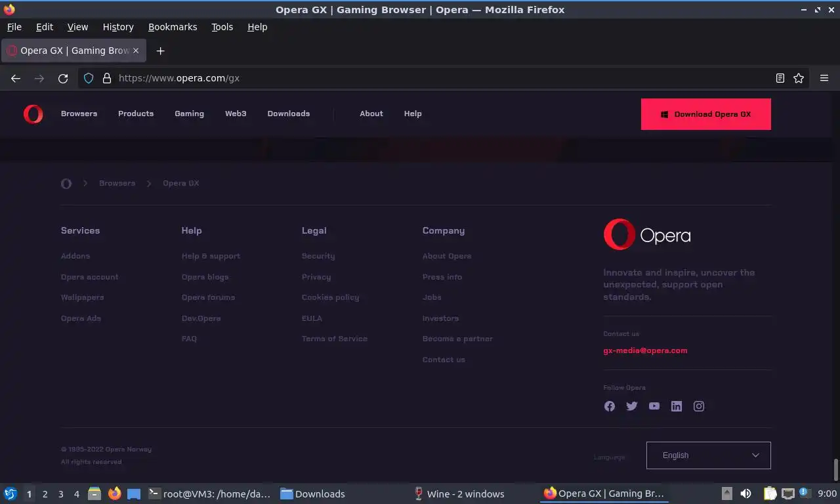
Task: Click the Help link in the site header
Action: point(413,114)
